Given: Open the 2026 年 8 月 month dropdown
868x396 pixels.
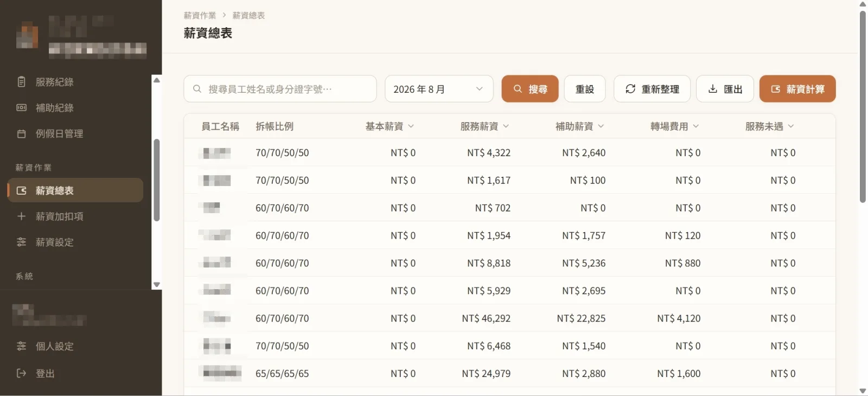Looking at the screenshot, I should pos(439,89).
